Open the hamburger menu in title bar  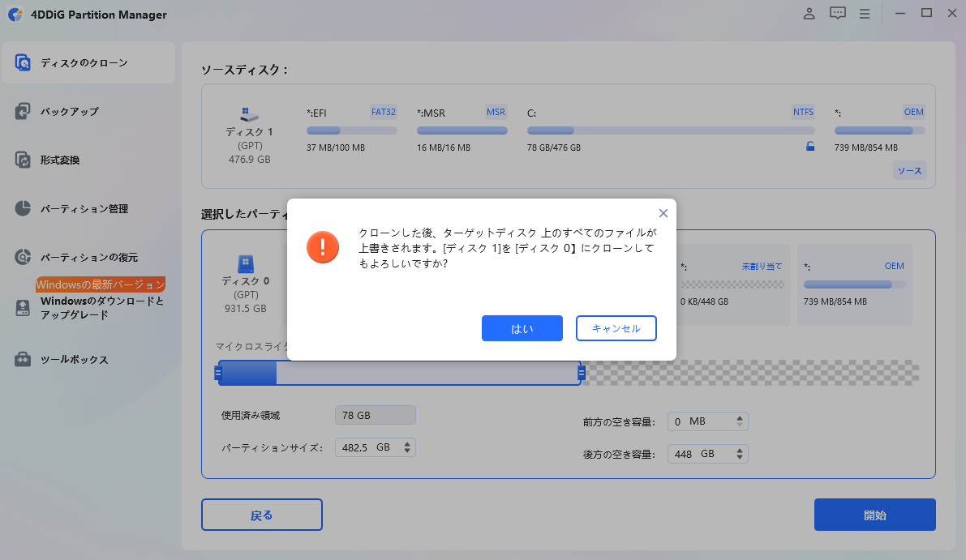[x=865, y=14]
